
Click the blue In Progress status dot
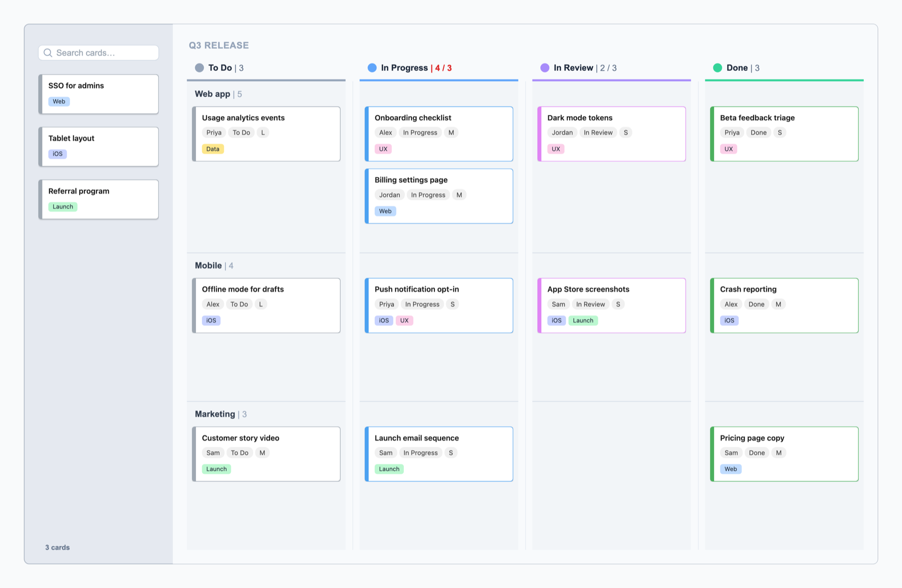(x=372, y=68)
